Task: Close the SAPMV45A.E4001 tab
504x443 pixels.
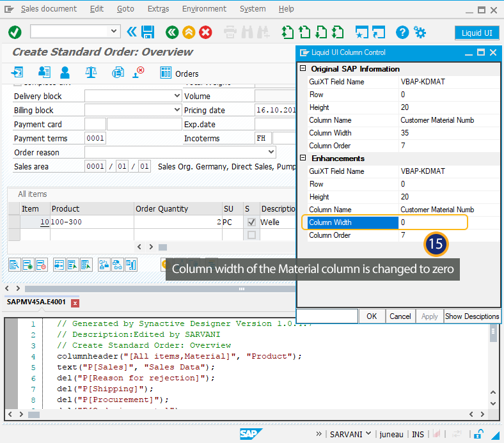Action: (75, 303)
